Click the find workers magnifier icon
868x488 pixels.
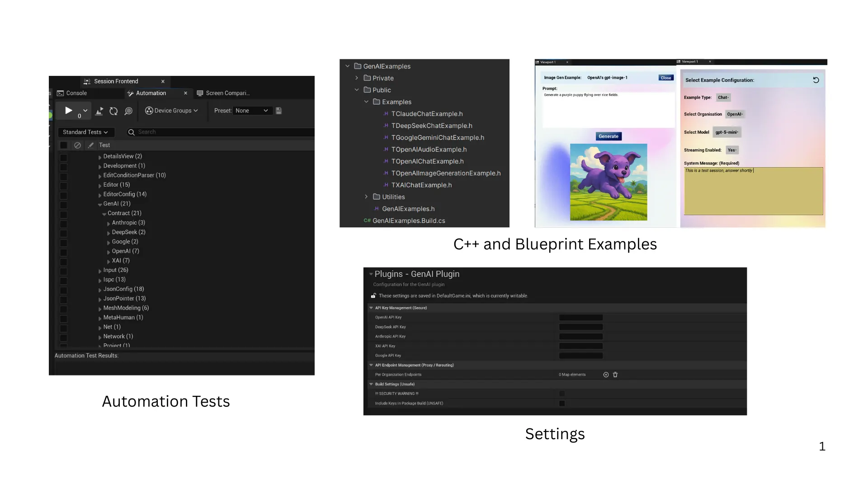[128, 111]
